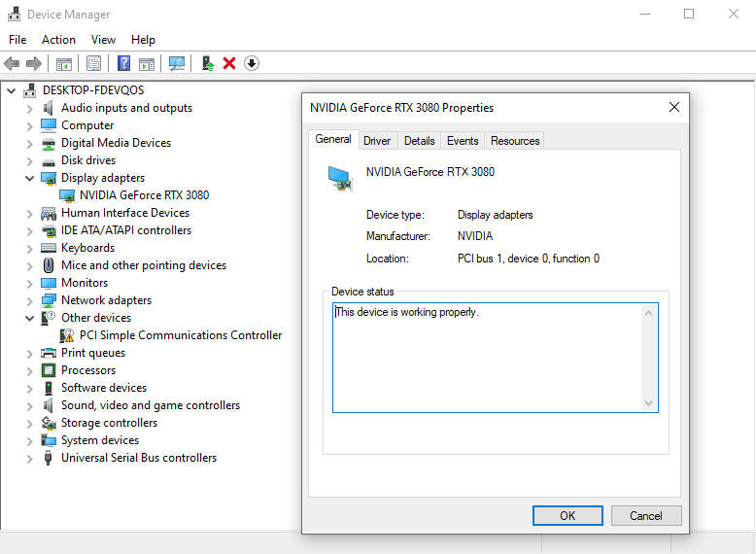Switch to the Driver tab
This screenshot has width=756, height=554.
point(377,141)
